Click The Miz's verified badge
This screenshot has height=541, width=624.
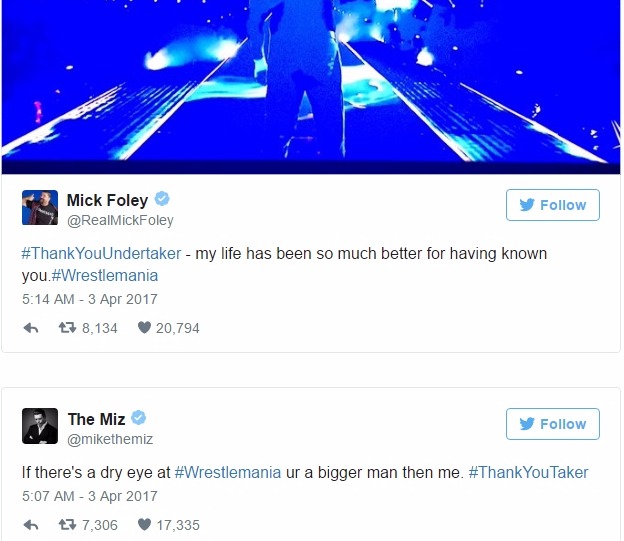coord(138,418)
